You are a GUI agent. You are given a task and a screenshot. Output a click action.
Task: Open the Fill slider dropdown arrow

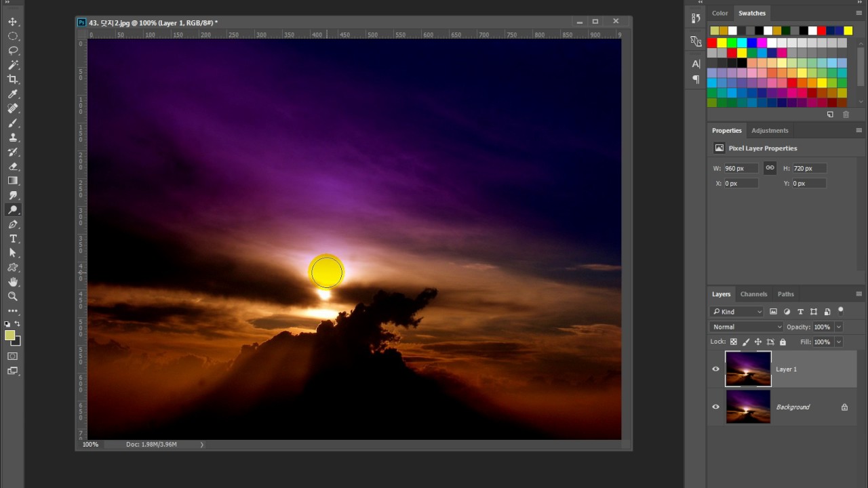point(839,342)
